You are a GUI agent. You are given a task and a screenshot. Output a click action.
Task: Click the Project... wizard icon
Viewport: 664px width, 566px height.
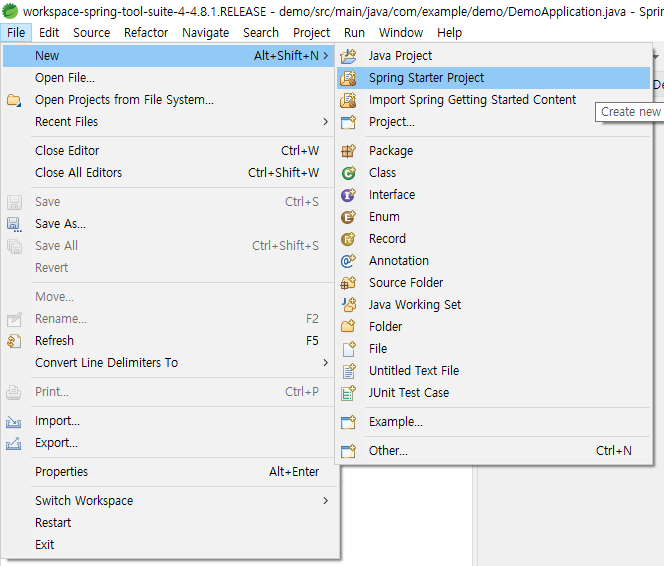coord(348,122)
